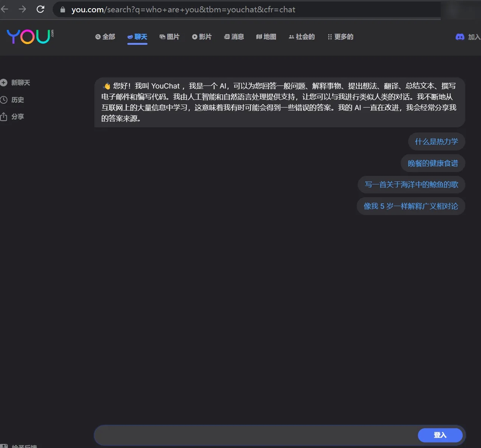Select the 全部 (All) search tab
481x448 pixels.
pos(105,37)
